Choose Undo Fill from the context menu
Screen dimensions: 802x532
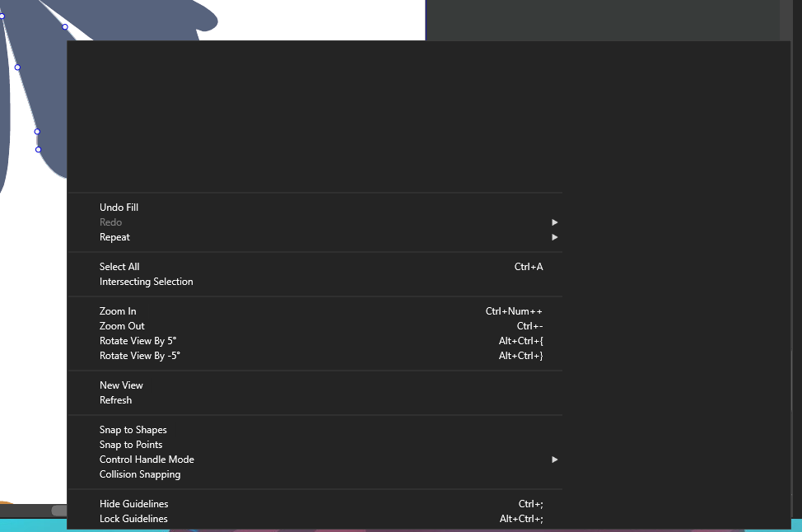pyautogui.click(x=119, y=208)
